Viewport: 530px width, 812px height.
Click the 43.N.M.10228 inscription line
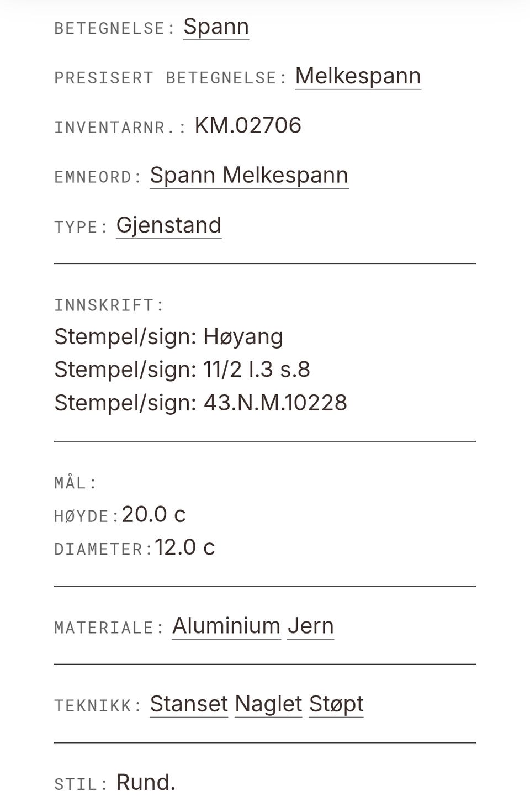(x=200, y=403)
